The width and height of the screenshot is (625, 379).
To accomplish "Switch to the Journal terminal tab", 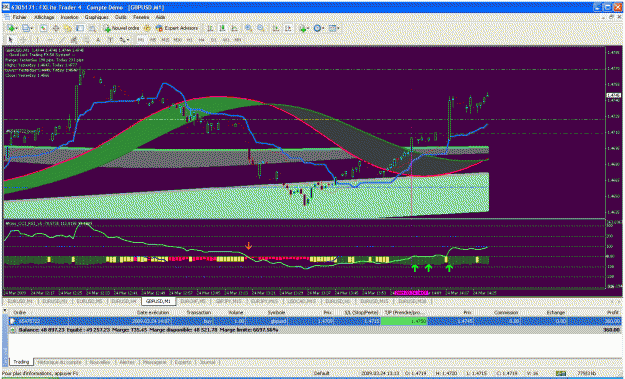I will click(x=208, y=362).
